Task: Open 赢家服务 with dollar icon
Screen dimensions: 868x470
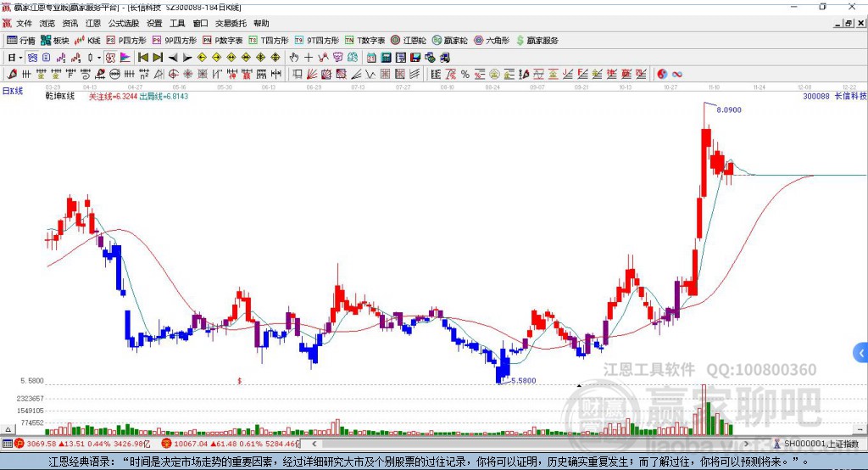Action: [x=537, y=41]
